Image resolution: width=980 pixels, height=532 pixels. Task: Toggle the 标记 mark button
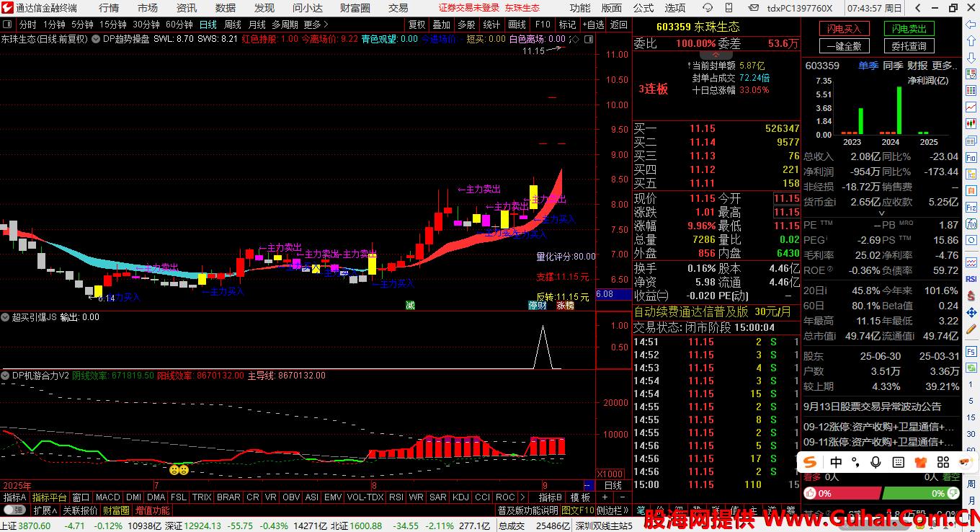click(567, 25)
